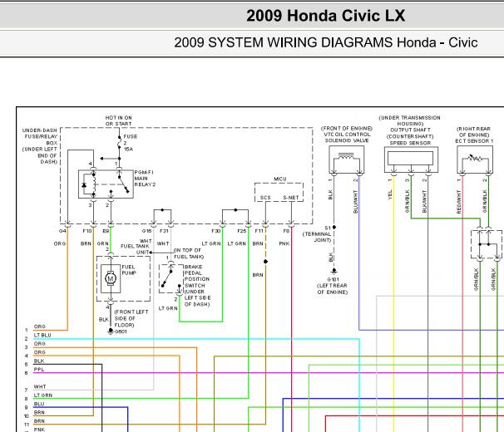
Task: Click the "BLU/WHT" wire label
Action: coord(355,202)
